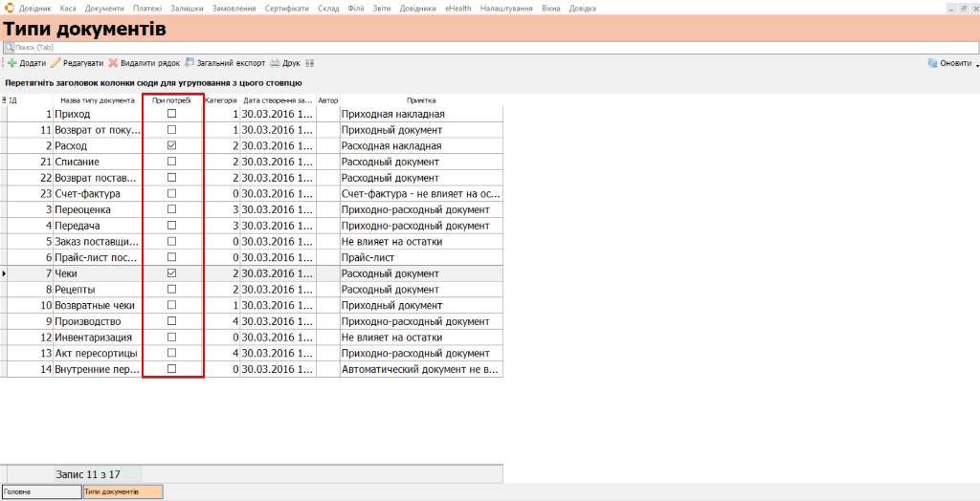The height and width of the screenshot is (501, 980).
Task: Sort by Дата створення column header
Action: point(278,100)
